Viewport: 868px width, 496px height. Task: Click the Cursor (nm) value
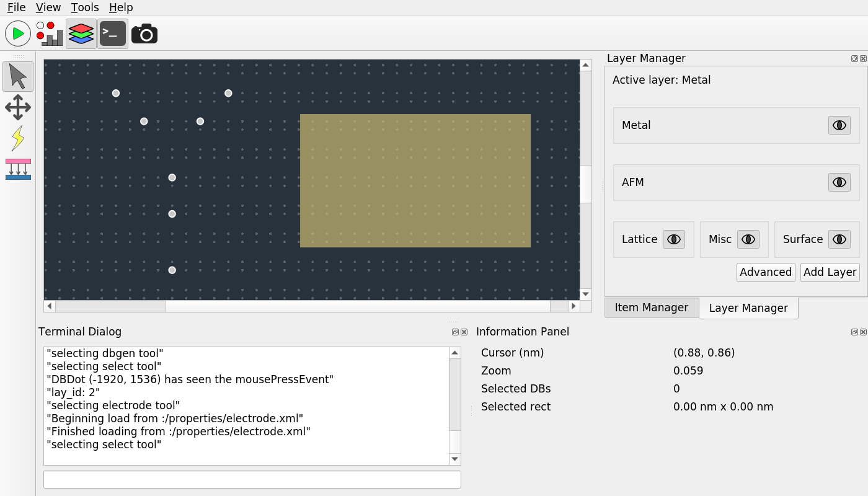pyautogui.click(x=704, y=353)
